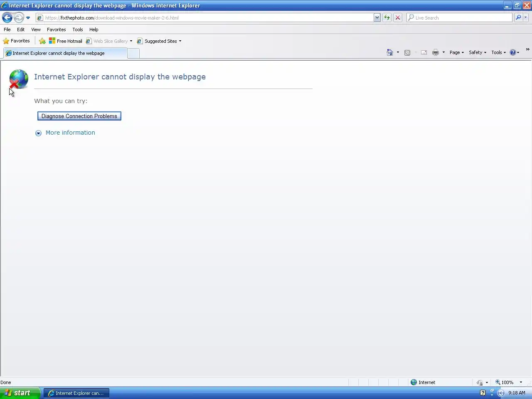Expand More information section arrow
This screenshot has height=399, width=532.
coord(38,133)
